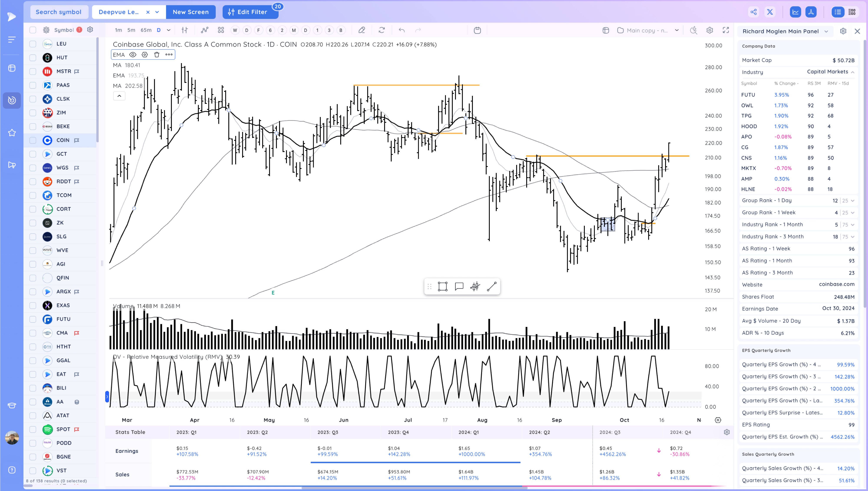This screenshot has width=868, height=491.
Task: Select the rectangle drawing tool
Action: tap(442, 287)
